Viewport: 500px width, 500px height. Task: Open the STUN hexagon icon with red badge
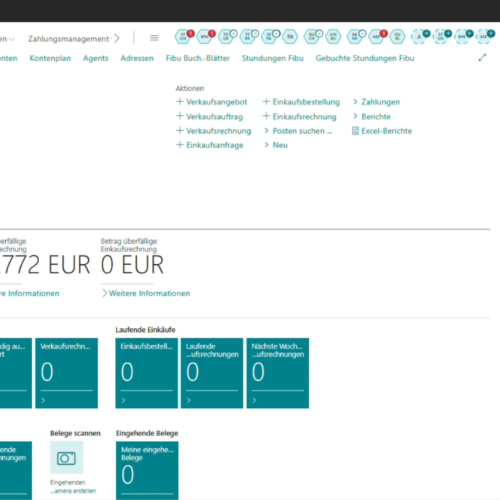pos(183,37)
